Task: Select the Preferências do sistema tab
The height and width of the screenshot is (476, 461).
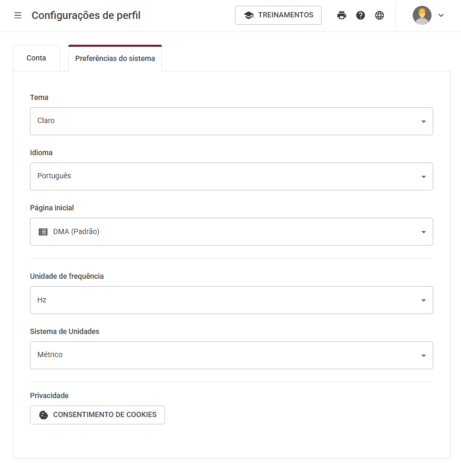Action: click(115, 58)
